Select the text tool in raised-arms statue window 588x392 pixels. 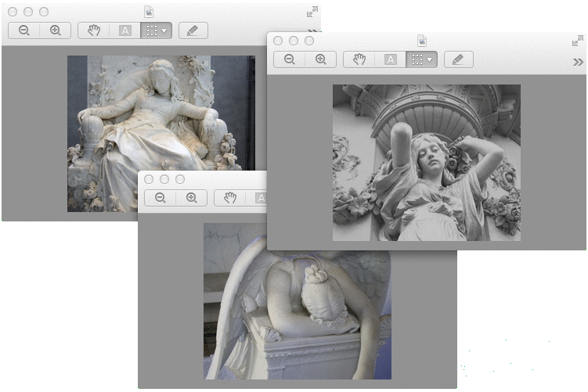(390, 59)
